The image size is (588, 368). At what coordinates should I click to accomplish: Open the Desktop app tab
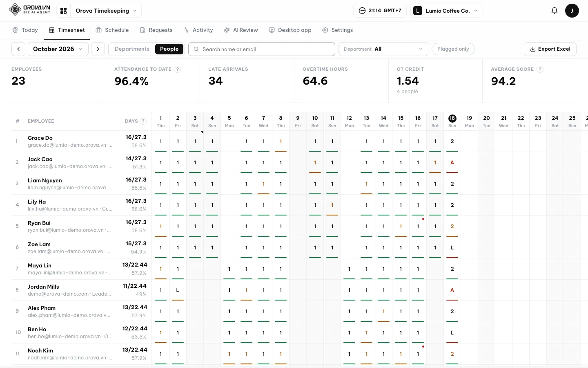click(x=290, y=30)
